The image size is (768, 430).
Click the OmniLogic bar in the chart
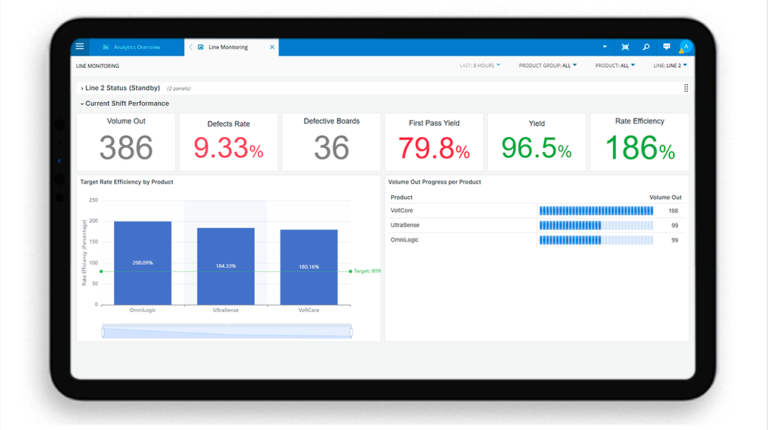click(142, 263)
